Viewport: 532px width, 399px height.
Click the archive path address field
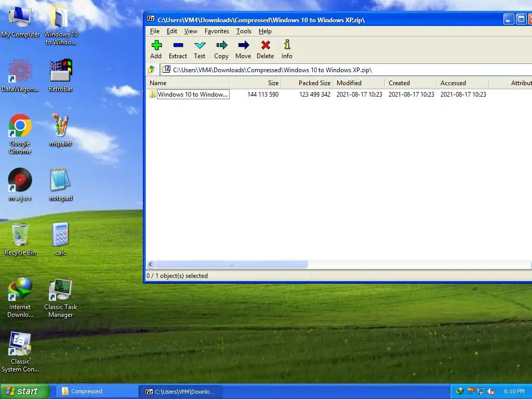pos(346,70)
